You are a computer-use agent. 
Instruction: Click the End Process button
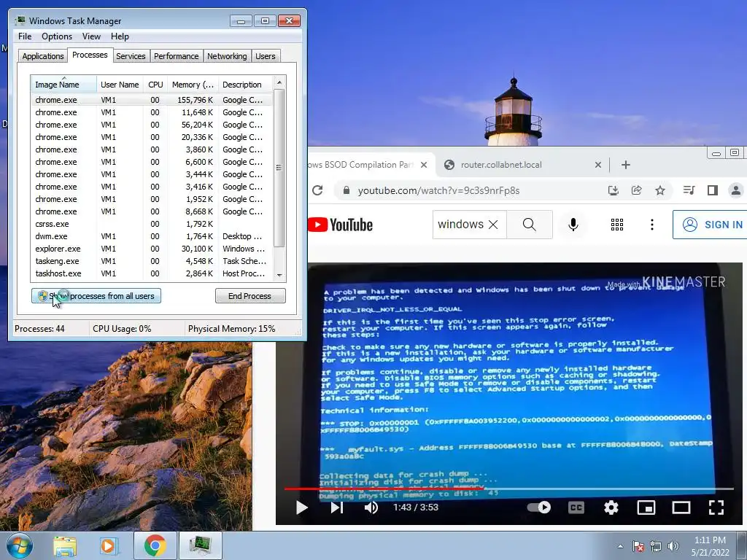coord(250,296)
